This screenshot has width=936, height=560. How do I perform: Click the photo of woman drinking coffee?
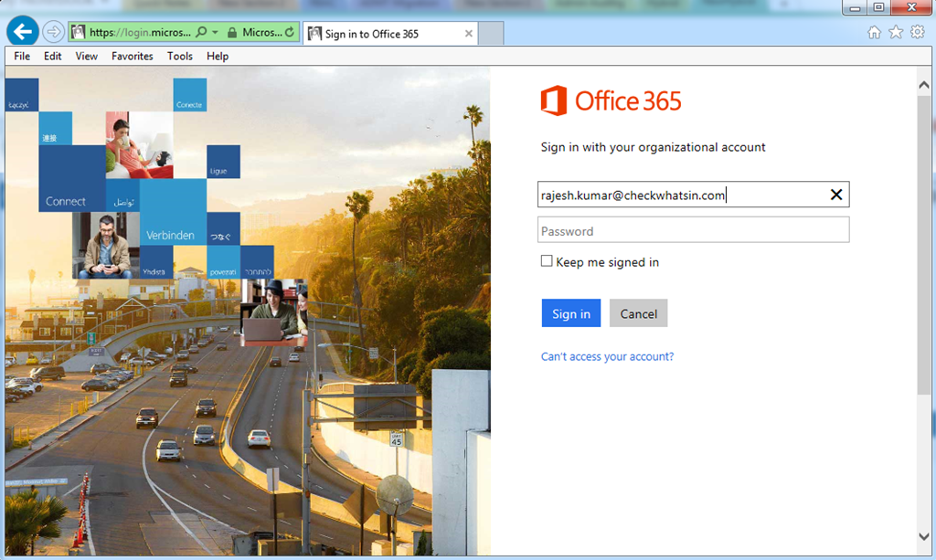point(140,145)
